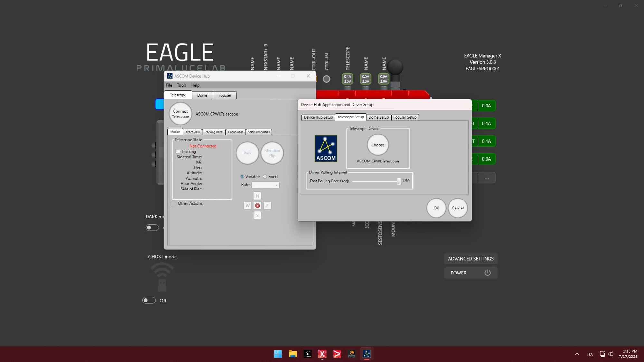Open the Windows Start menu
This screenshot has height=362, width=644.
(278, 354)
